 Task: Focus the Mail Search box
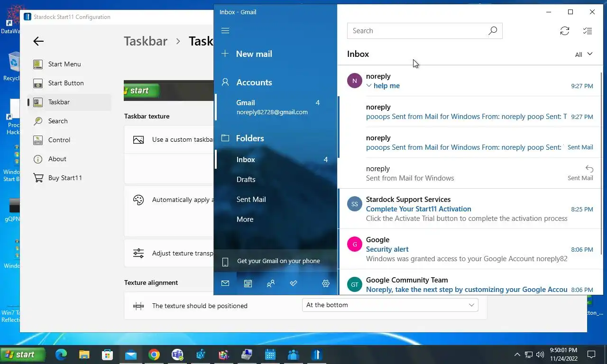pos(417,31)
